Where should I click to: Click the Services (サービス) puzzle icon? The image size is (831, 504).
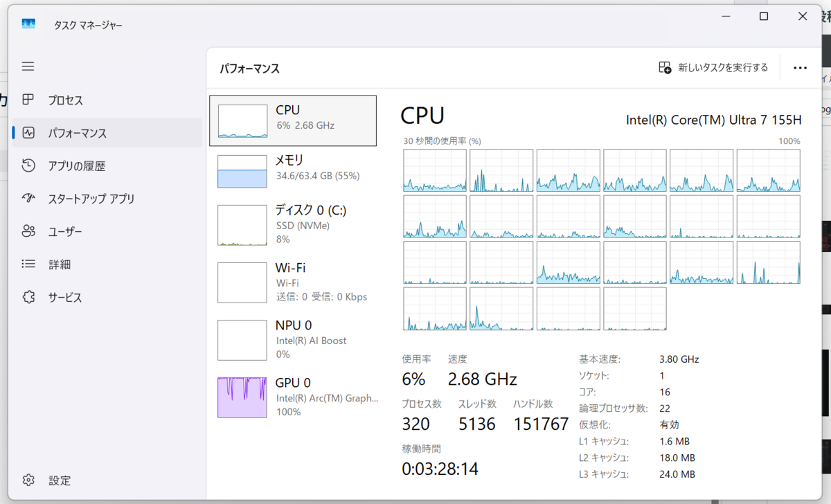click(x=28, y=297)
